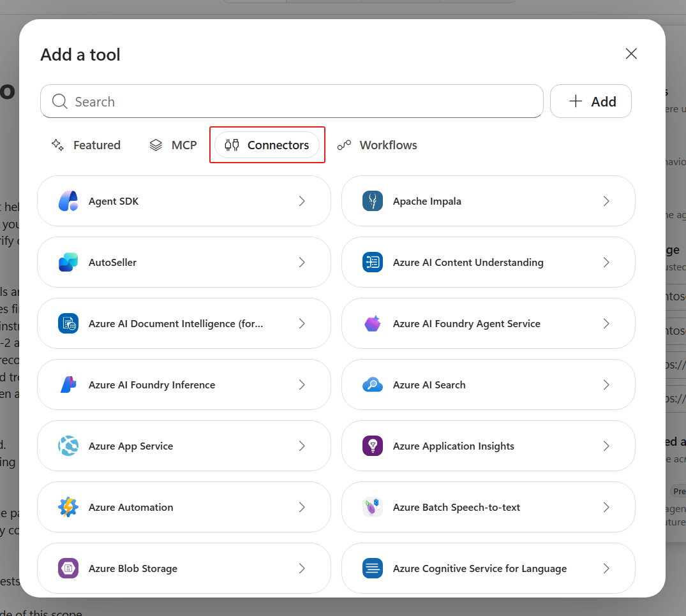Click the Azure AI Document Intelligence icon
The width and height of the screenshot is (686, 616).
(x=68, y=323)
